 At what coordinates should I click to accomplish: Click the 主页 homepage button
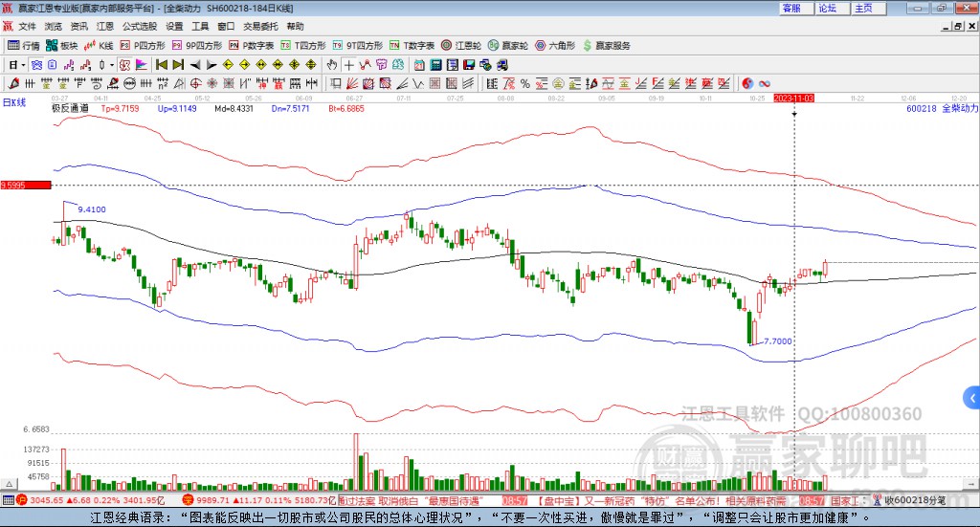point(863,8)
